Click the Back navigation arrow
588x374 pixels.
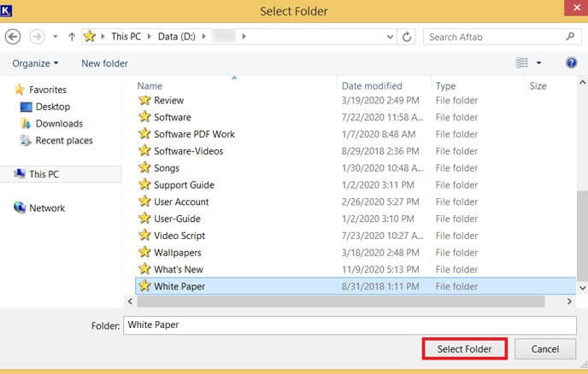13,37
